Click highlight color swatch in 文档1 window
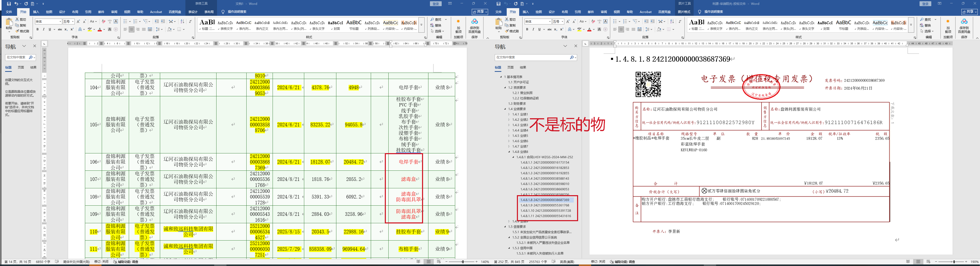 [90, 29]
